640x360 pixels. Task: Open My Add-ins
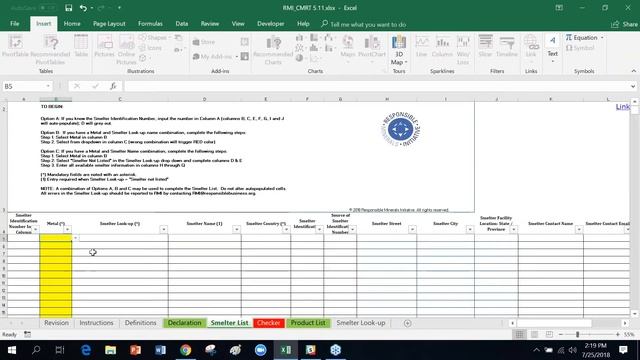click(215, 56)
